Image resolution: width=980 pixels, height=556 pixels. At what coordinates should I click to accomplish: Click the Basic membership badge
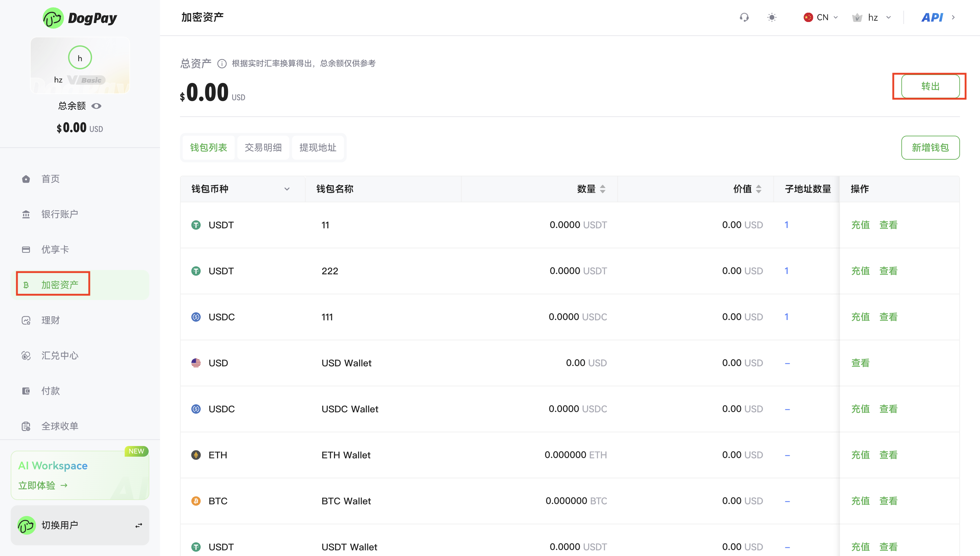tap(86, 80)
